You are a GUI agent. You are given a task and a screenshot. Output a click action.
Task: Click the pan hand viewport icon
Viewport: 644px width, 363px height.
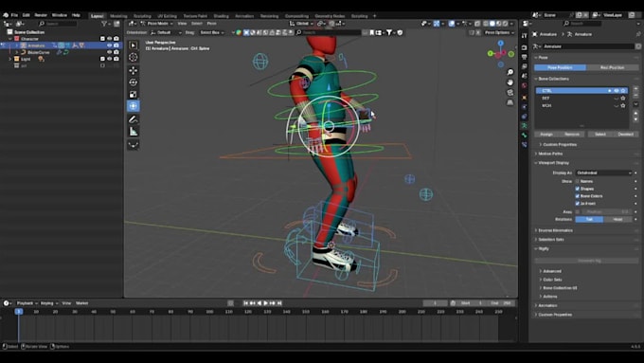tap(510, 82)
